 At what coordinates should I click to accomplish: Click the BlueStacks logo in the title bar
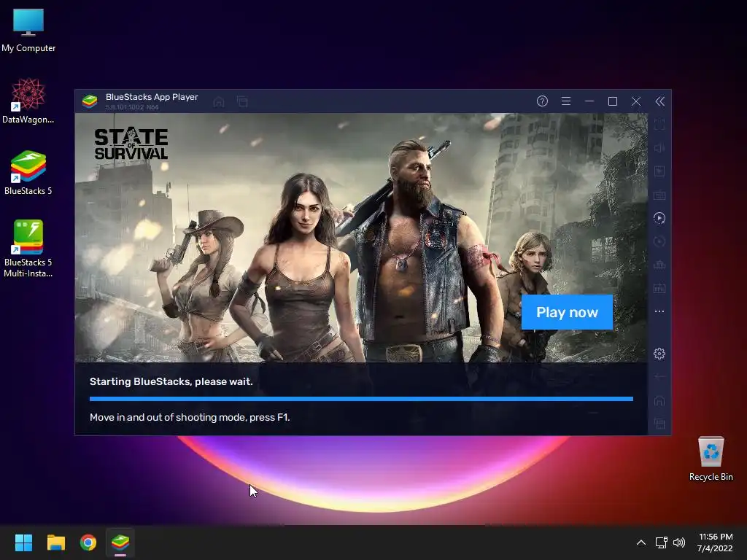tap(90, 101)
